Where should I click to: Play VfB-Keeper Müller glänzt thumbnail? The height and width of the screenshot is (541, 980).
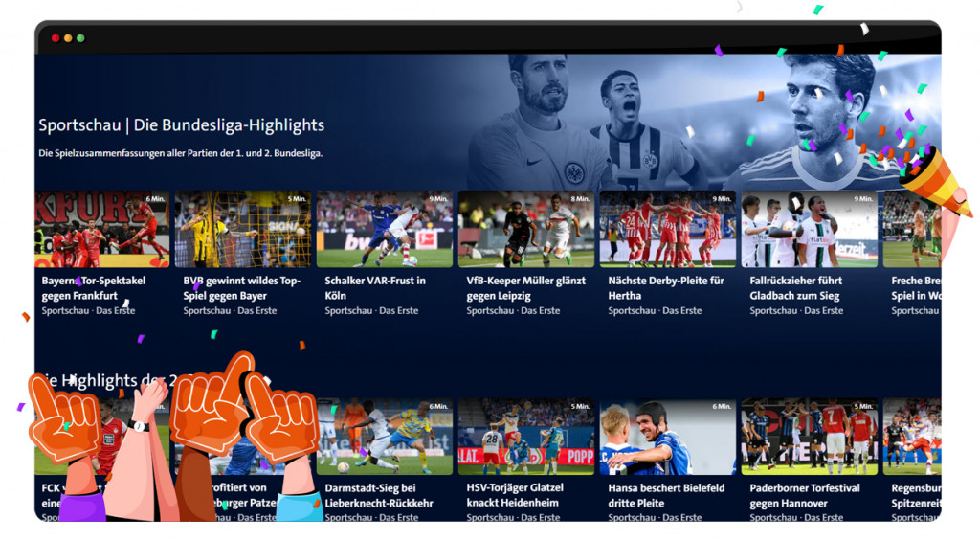click(x=526, y=229)
